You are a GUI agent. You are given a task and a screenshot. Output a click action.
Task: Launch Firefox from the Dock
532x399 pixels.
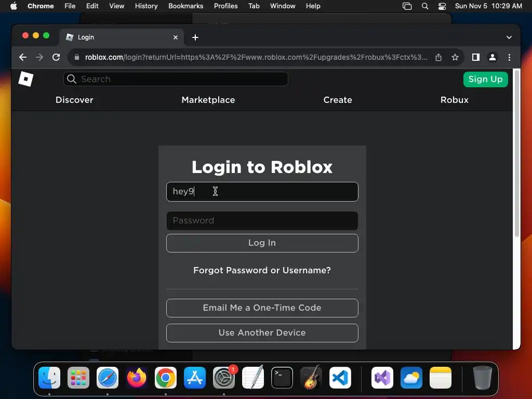pyautogui.click(x=137, y=378)
